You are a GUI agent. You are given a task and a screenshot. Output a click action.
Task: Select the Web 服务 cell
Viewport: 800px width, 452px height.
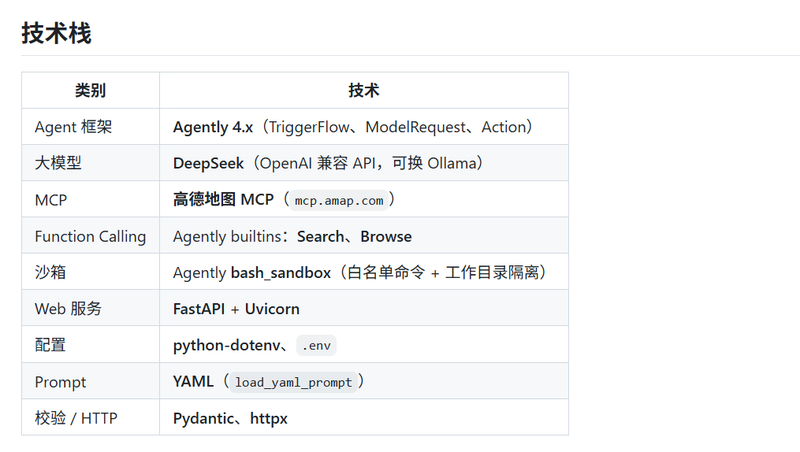coord(90,308)
